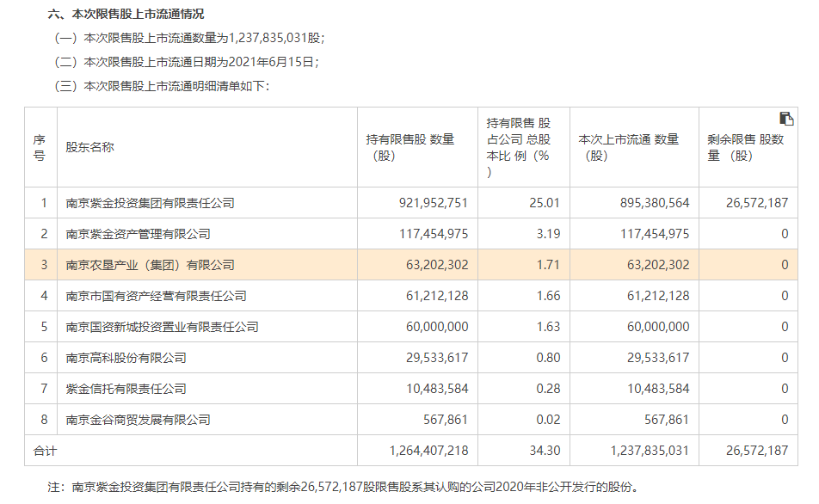Select shareholder 南京农垦产业（集团）有限公司
The height and width of the screenshot is (504, 819).
[x=150, y=265]
